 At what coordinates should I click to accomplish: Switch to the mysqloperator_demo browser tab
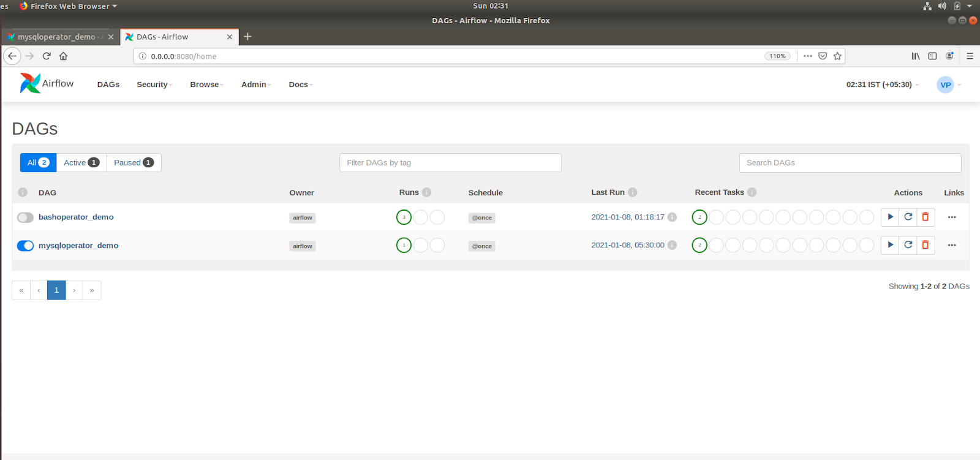point(56,37)
